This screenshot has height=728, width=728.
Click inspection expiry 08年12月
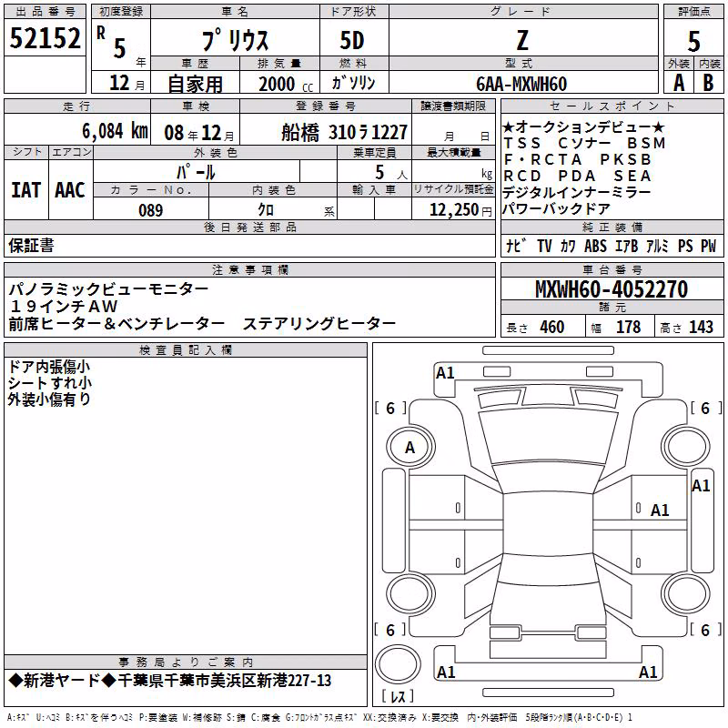[199, 133]
